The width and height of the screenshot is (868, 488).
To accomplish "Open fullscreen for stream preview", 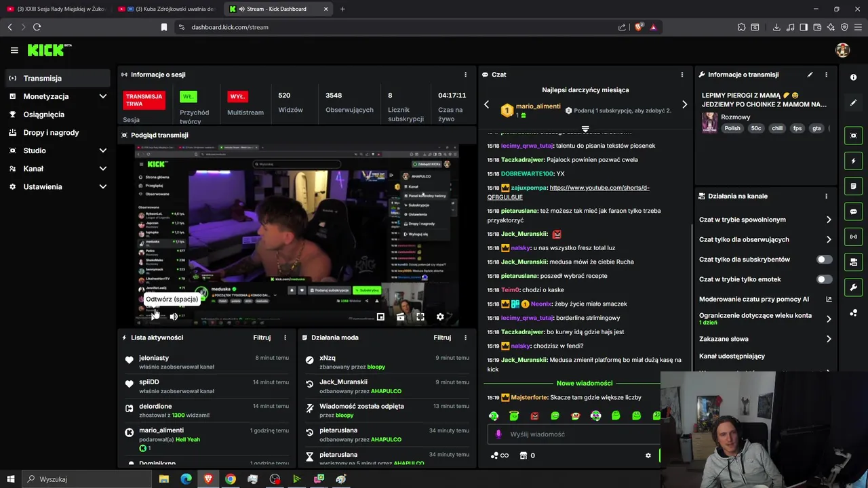I will pos(420,317).
